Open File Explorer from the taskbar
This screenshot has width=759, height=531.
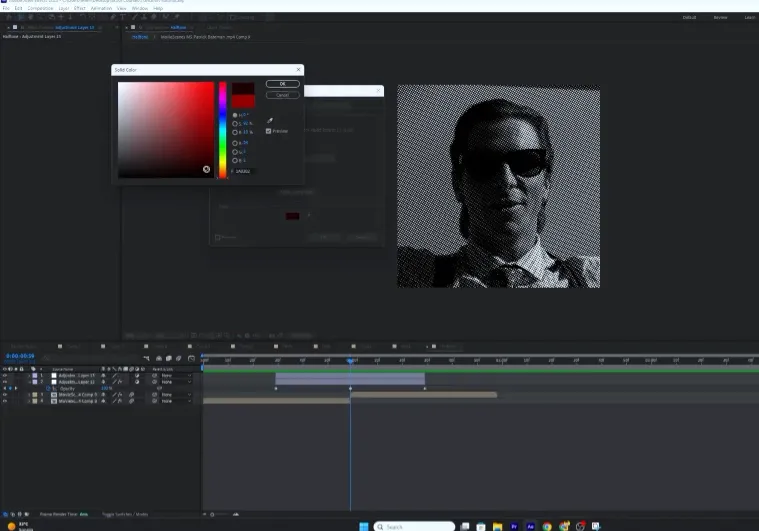[x=498, y=526]
